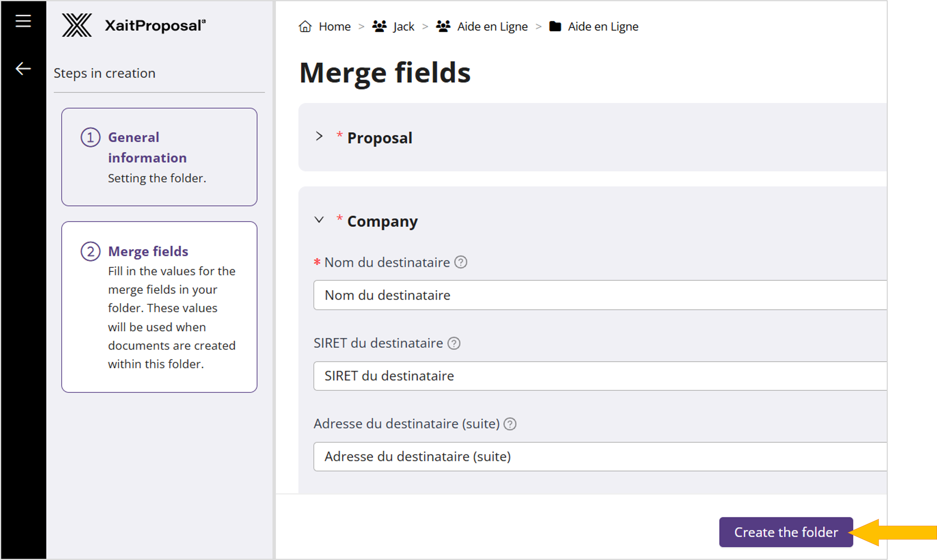The height and width of the screenshot is (560, 937).
Task: Focus the Nom du destinataire field
Action: [x=599, y=295]
